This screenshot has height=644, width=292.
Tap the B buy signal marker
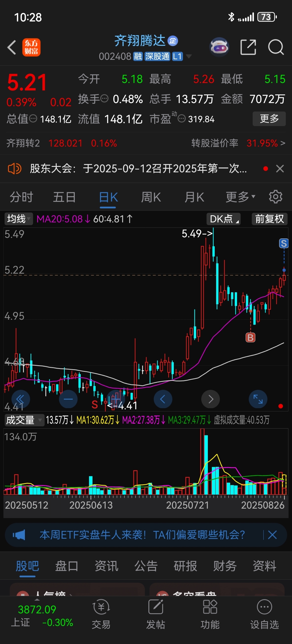click(250, 337)
